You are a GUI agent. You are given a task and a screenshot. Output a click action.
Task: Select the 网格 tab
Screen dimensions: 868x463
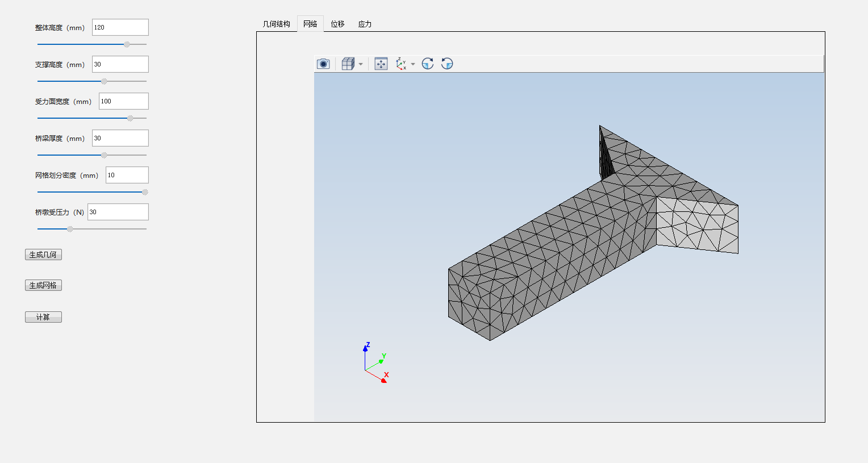[x=310, y=24]
